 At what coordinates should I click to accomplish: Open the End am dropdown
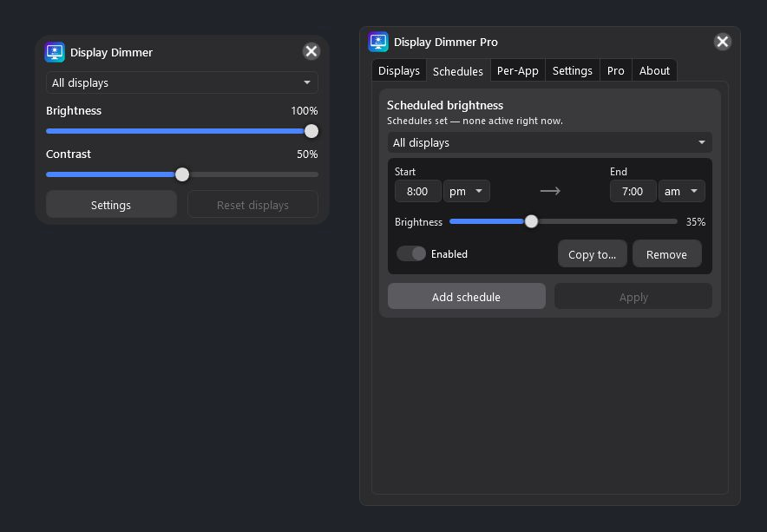click(x=681, y=191)
